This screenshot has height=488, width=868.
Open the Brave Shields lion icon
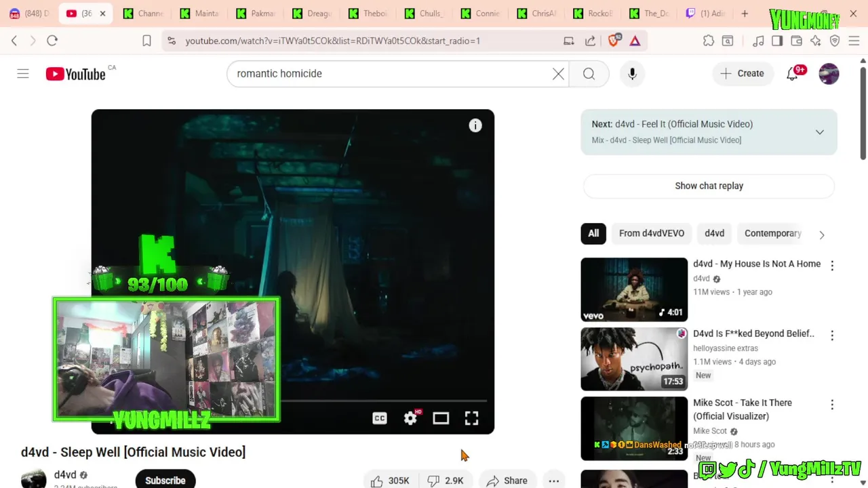coord(614,41)
